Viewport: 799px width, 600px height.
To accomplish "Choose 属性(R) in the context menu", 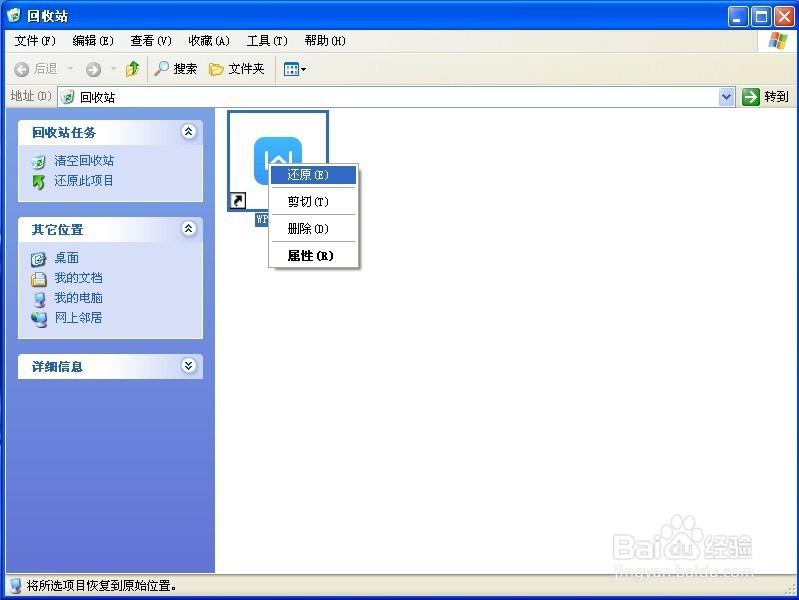I will [x=313, y=255].
